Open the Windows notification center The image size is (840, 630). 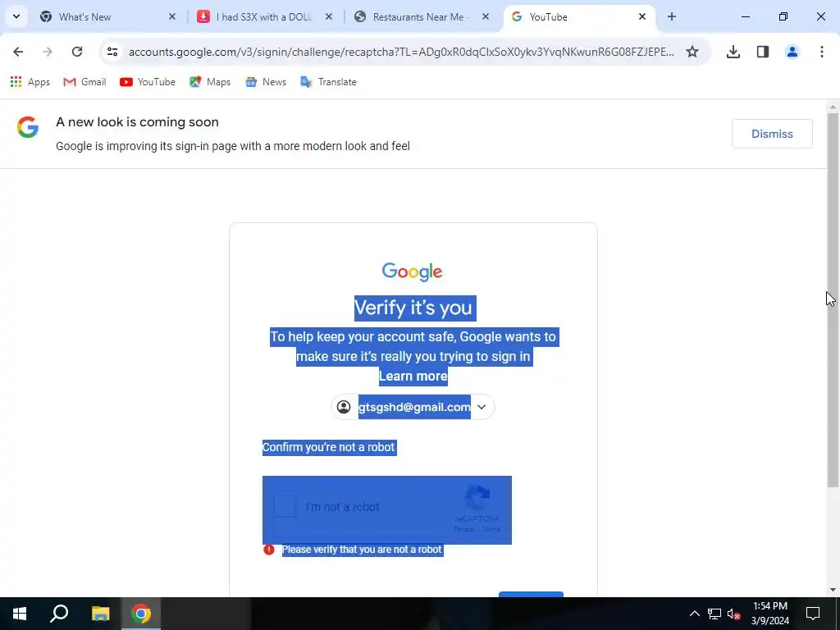[813, 614]
